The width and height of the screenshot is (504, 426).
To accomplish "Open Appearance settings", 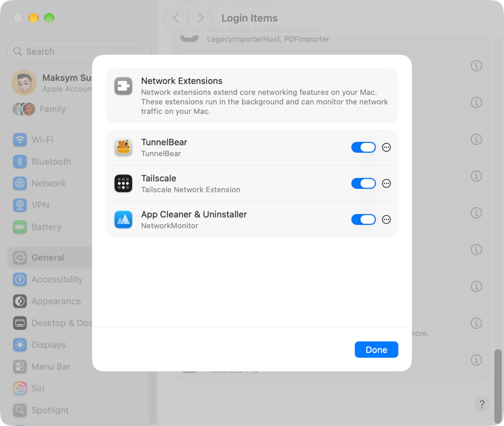I will (48, 301).
